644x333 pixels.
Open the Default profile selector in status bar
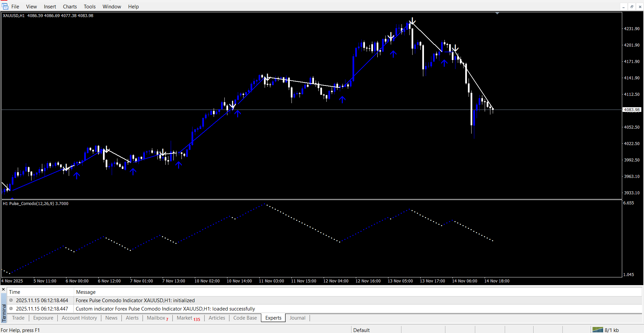[361, 330]
